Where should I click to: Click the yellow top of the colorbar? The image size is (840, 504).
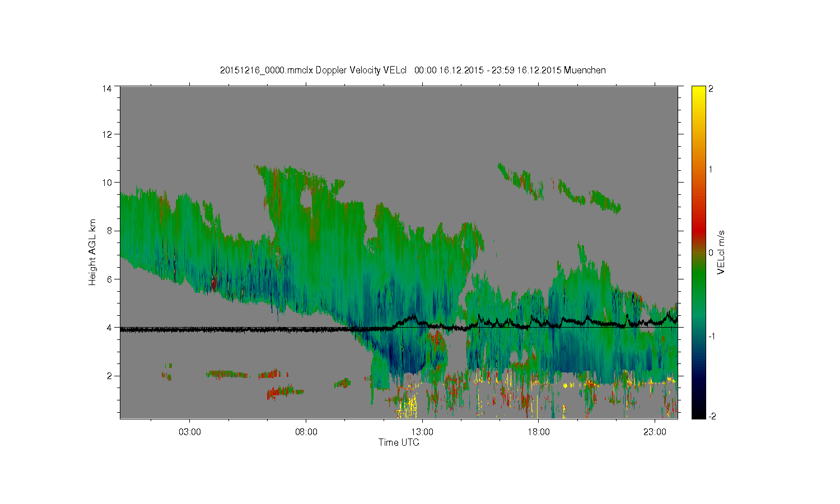tap(698, 92)
